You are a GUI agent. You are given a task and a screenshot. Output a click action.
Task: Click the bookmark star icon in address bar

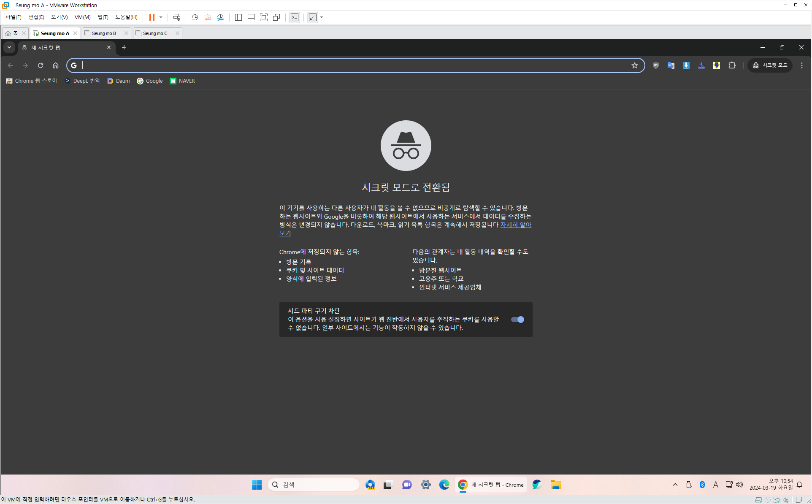(x=634, y=65)
